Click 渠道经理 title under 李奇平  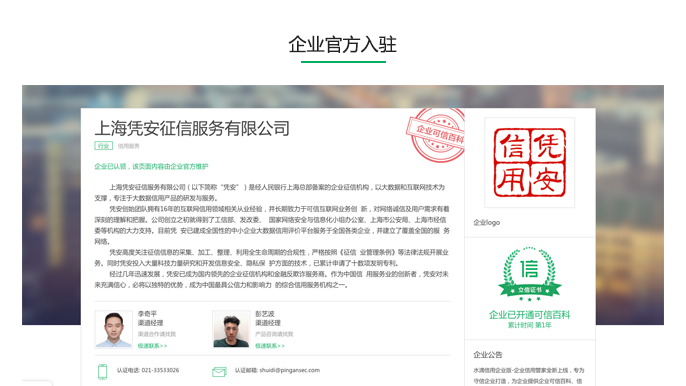coord(150,323)
